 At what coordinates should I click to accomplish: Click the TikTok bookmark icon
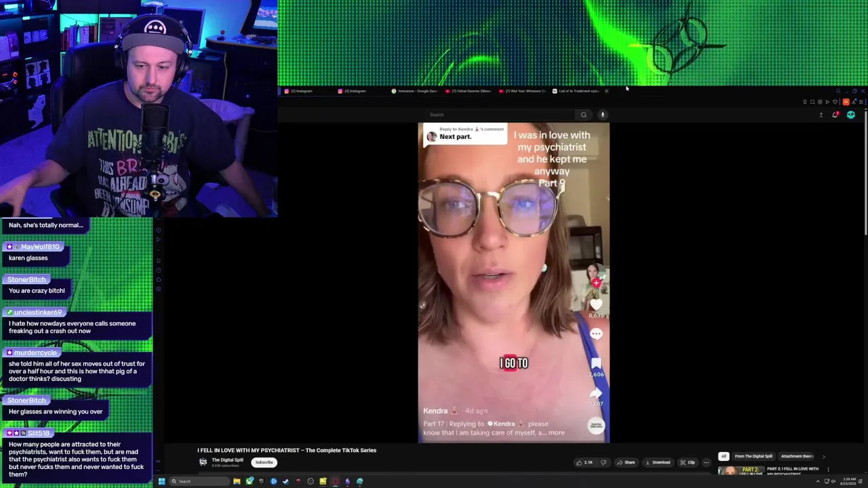(596, 364)
